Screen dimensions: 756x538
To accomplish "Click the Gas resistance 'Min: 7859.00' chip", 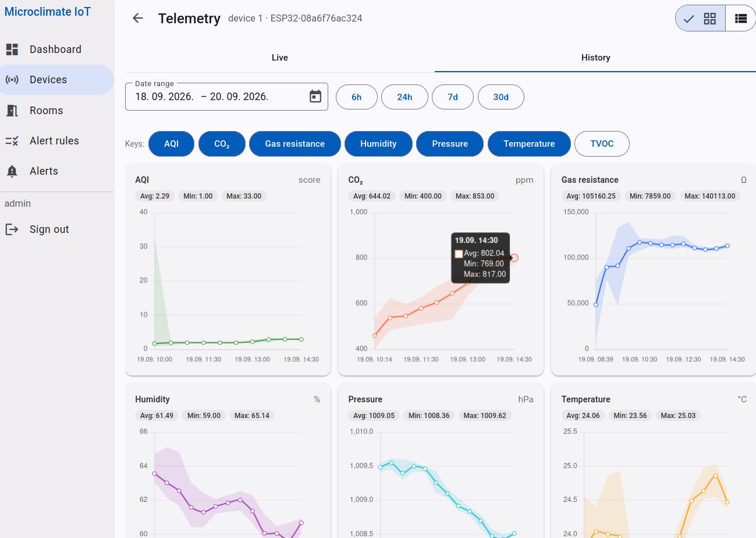I will tap(650, 196).
